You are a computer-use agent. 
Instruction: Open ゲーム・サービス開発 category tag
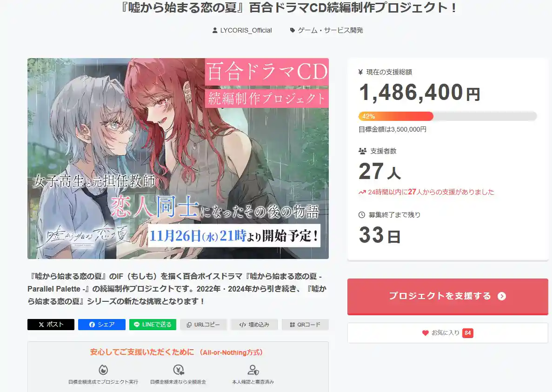[330, 30]
